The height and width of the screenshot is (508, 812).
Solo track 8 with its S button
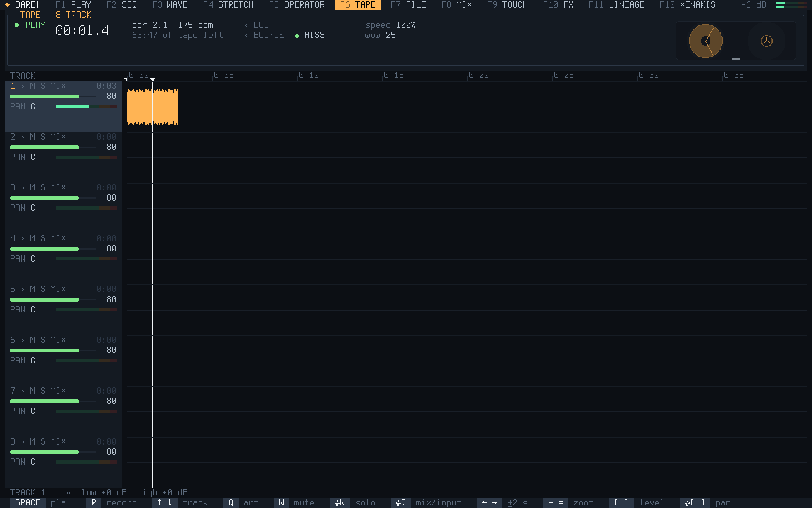pyautogui.click(x=43, y=442)
